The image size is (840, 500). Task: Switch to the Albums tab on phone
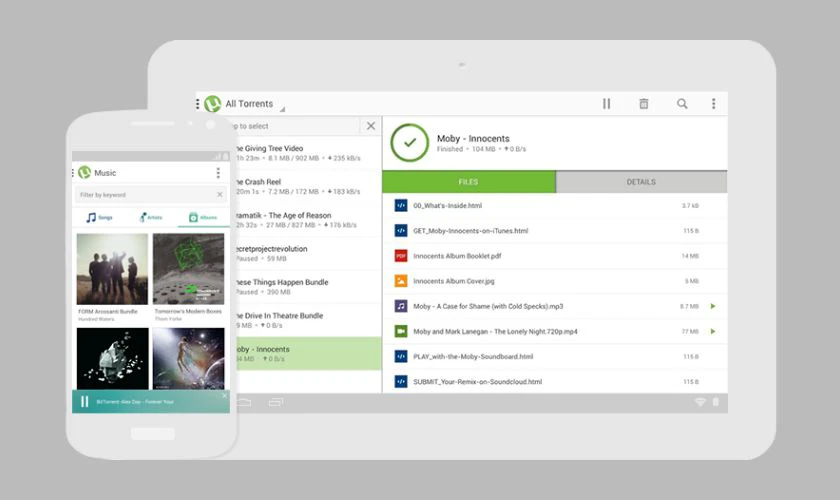pyautogui.click(x=202, y=217)
